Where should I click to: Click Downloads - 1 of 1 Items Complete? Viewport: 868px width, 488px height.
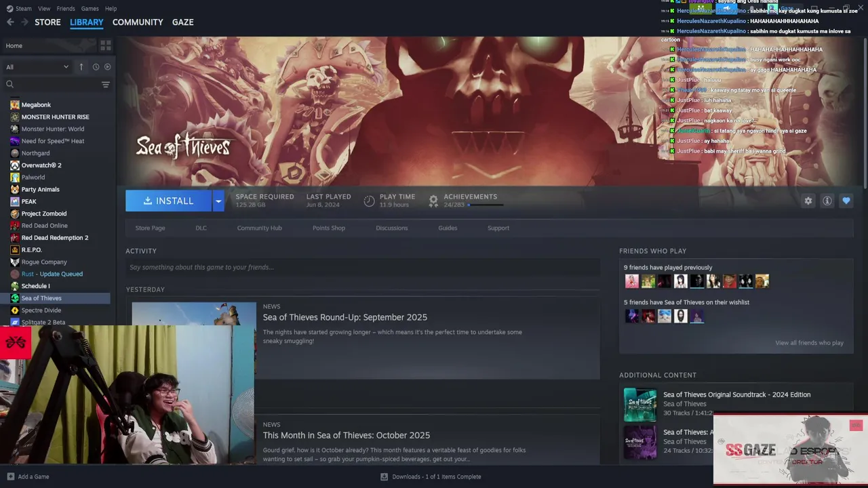[x=437, y=476]
